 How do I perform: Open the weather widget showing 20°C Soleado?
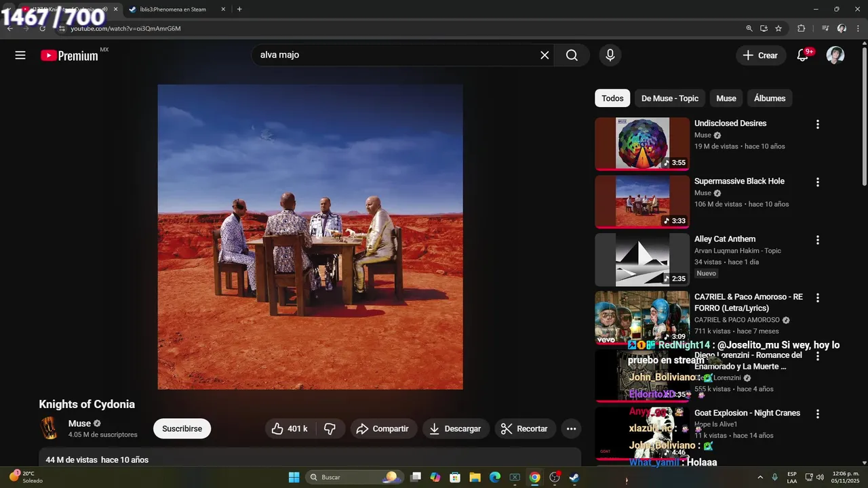27,477
